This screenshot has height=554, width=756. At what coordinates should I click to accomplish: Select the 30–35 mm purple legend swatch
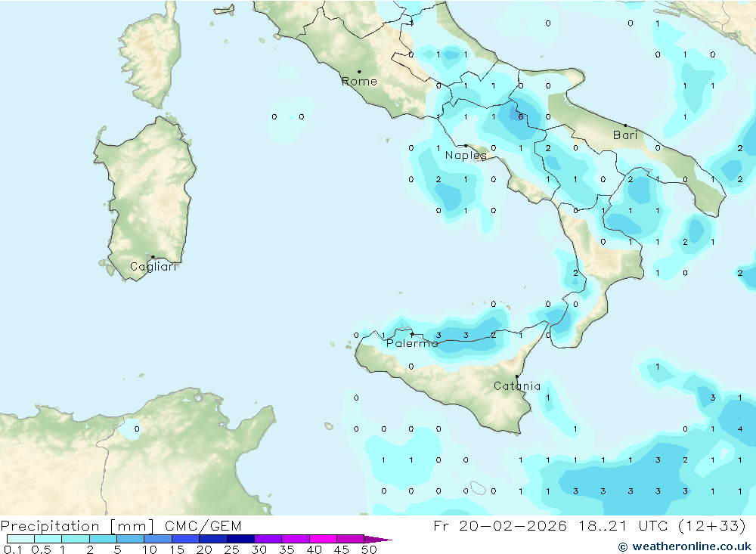[x=268, y=539]
